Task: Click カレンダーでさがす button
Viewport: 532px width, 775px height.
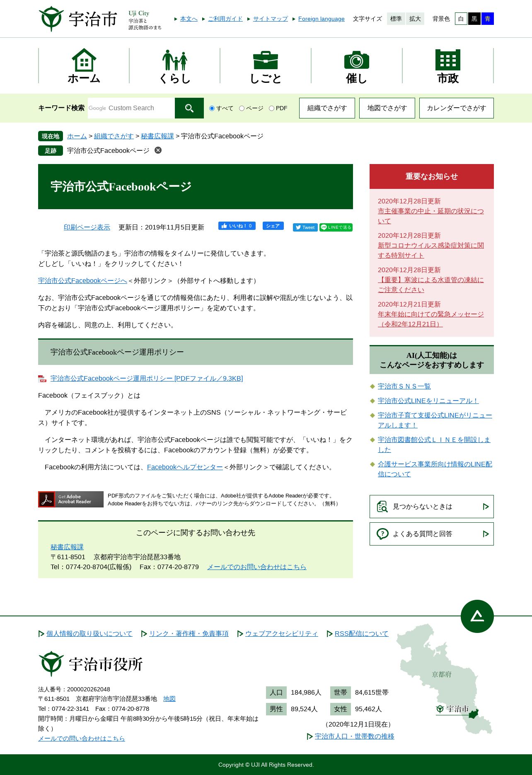Action: [x=457, y=108]
